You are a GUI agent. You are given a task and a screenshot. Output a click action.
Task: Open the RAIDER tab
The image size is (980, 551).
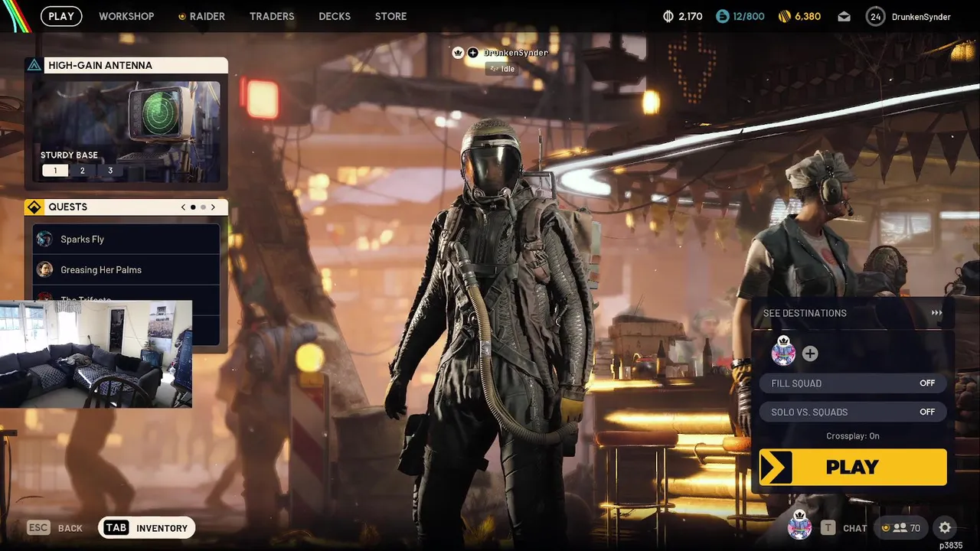pos(201,16)
